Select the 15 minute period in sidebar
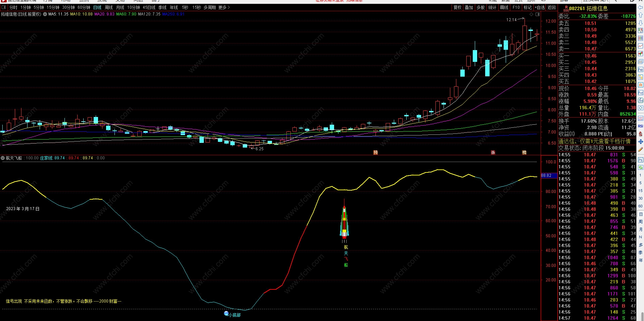644x321 pixels. click(x=641, y=191)
